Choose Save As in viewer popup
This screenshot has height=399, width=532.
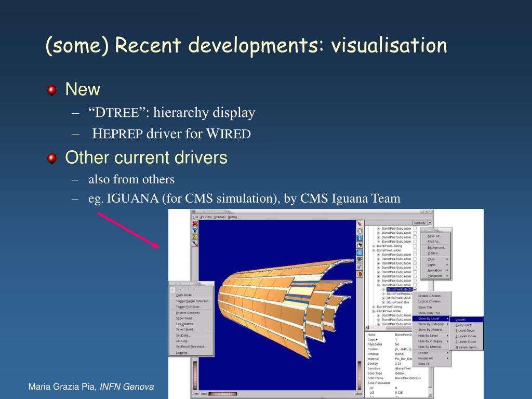point(436,236)
